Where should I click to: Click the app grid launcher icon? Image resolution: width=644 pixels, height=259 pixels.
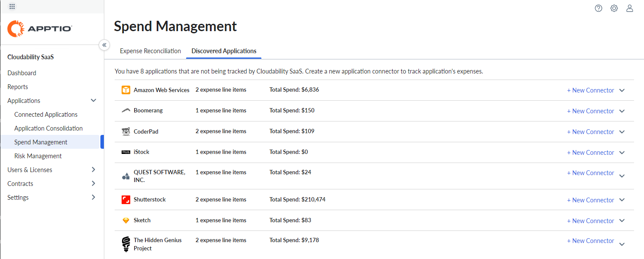click(x=12, y=6)
